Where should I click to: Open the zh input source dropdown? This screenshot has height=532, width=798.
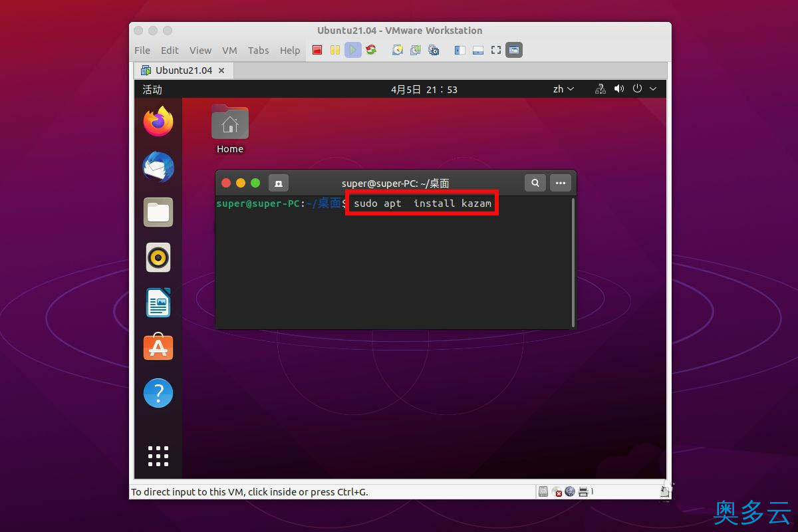[x=563, y=88]
